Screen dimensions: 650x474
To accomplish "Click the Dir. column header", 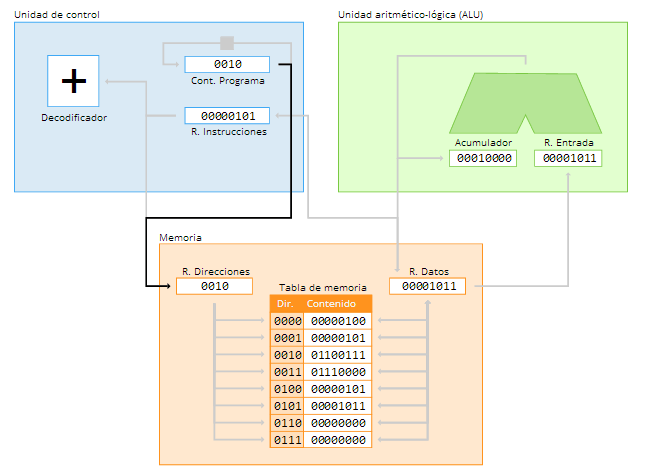I will point(286,304).
